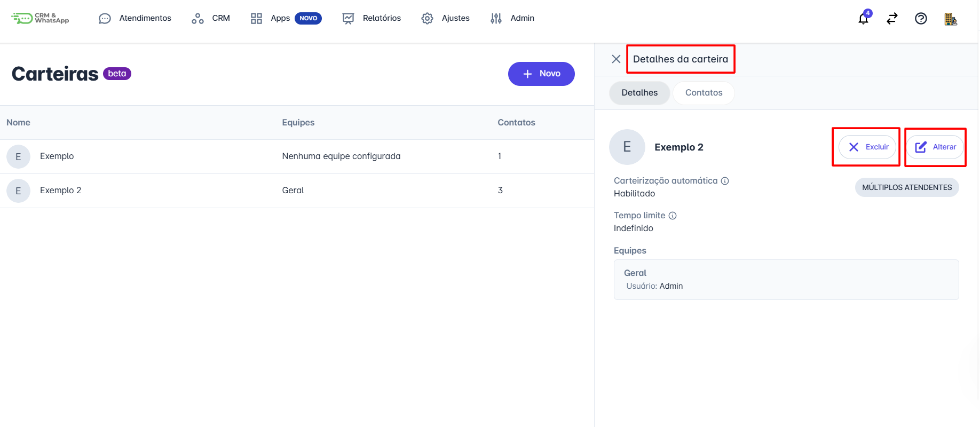Screen dimensions: 980x427
Task: Click the Exemplo 2 avatar in details
Action: [627, 147]
